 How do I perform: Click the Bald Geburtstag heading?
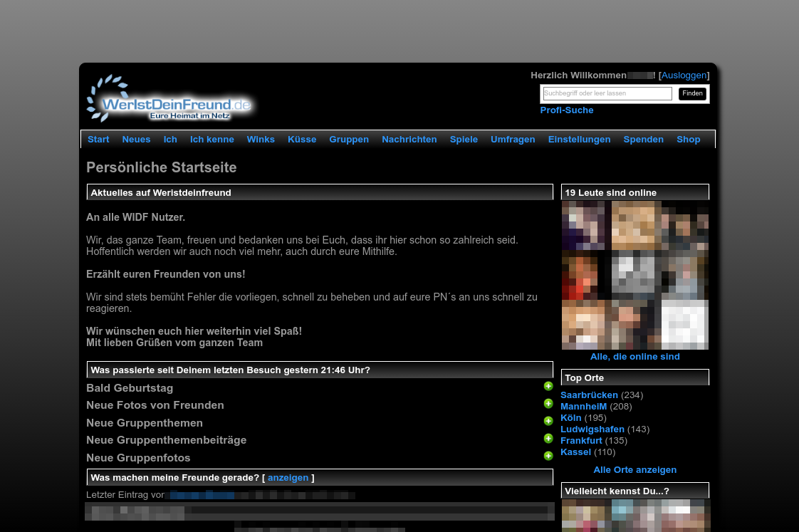pos(130,388)
